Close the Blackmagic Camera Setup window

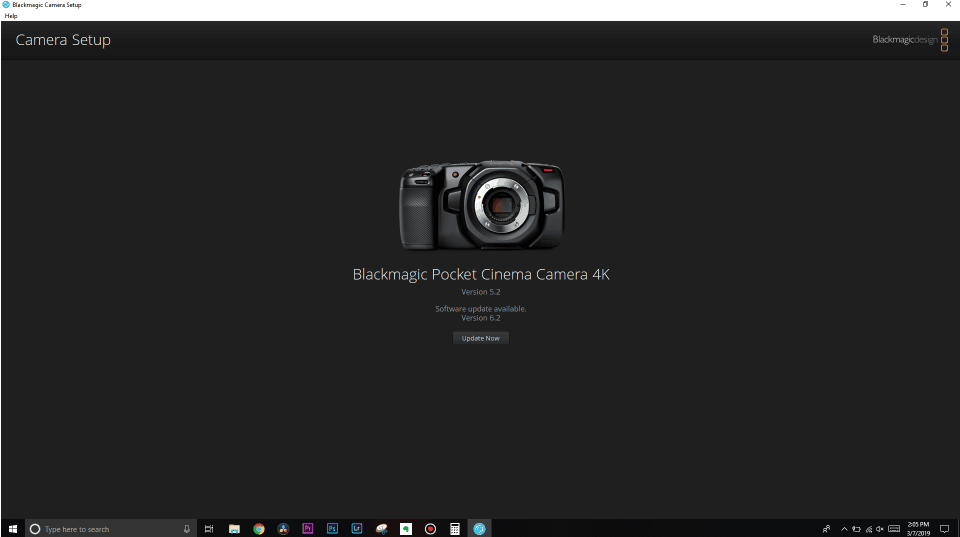click(x=948, y=4)
